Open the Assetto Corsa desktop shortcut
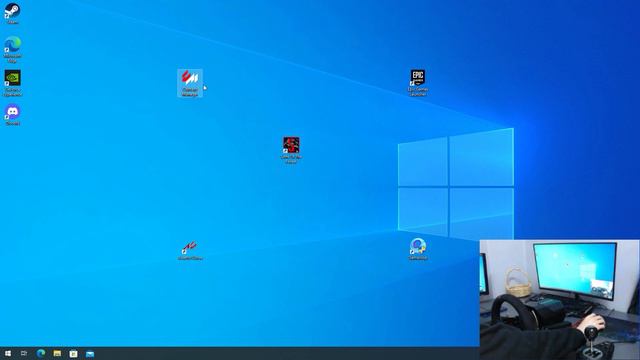This screenshot has height=360, width=640. pyautogui.click(x=190, y=250)
